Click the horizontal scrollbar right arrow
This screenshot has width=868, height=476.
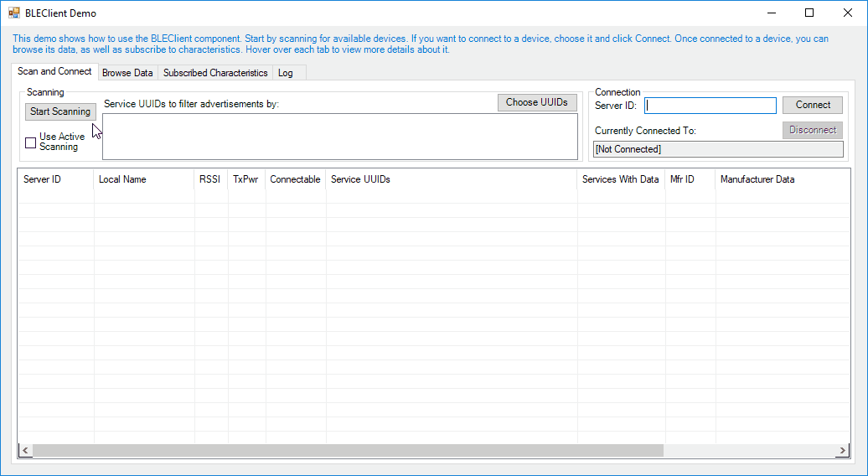843,451
